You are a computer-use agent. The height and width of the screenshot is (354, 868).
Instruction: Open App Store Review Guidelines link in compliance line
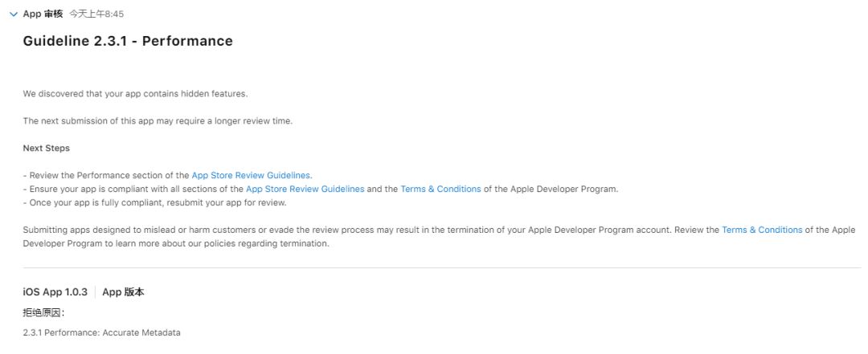click(305, 189)
